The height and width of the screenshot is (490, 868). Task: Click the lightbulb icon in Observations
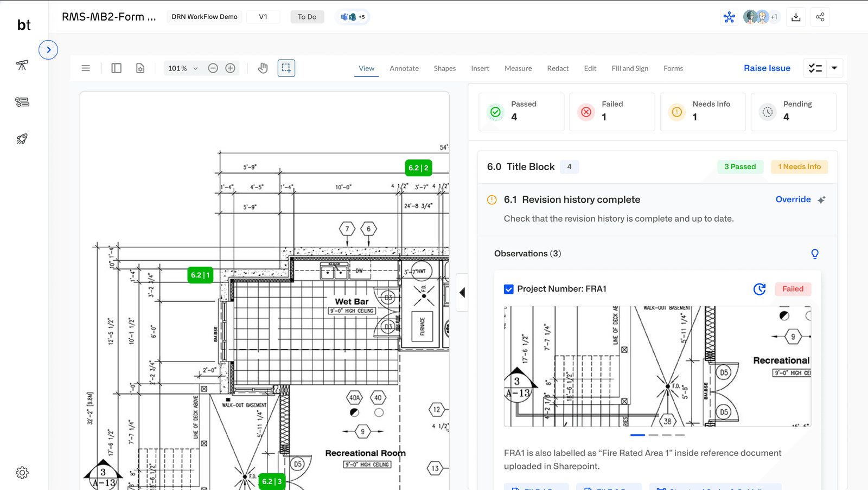(814, 254)
